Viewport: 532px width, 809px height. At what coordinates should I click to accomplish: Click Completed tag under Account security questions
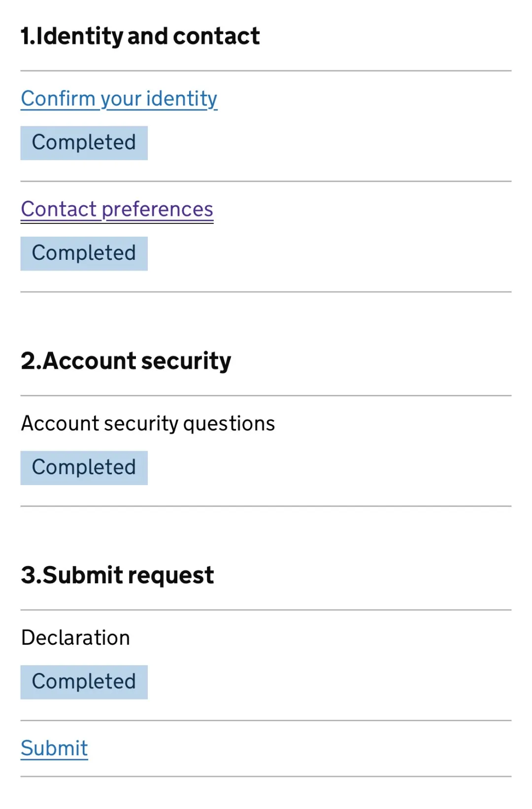84,467
